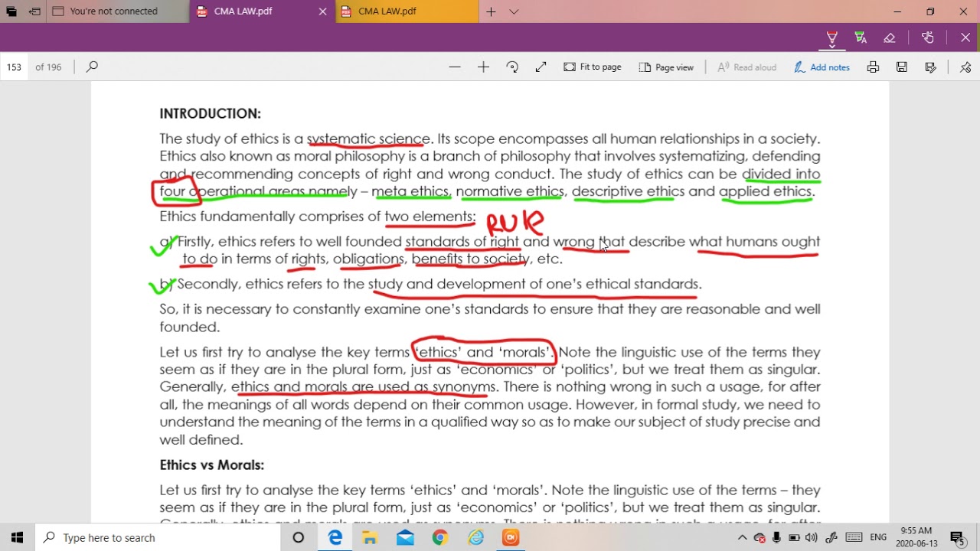Open Microsoft Edge from the taskbar
Image resolution: width=980 pixels, height=551 pixels.
point(335,537)
